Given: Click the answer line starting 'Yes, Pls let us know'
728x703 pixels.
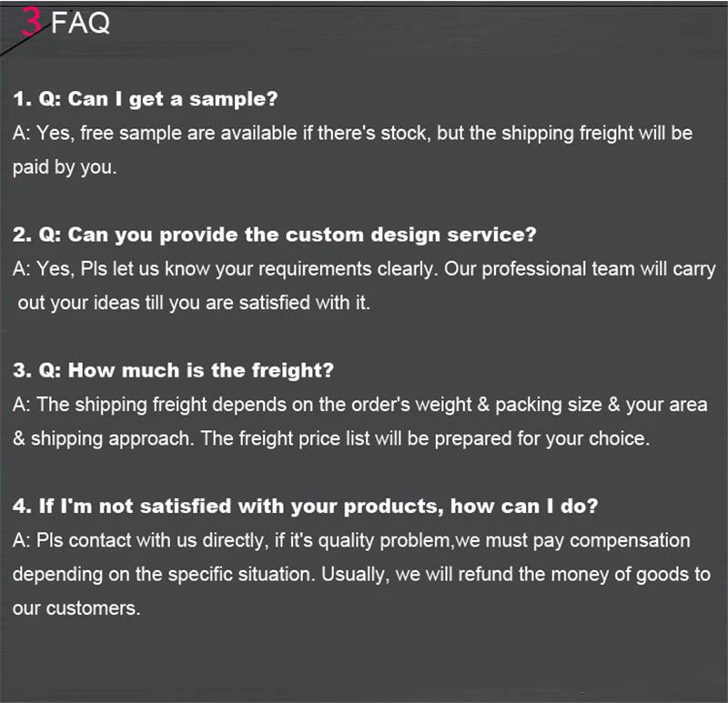Looking at the screenshot, I should pyautogui.click(x=364, y=269).
